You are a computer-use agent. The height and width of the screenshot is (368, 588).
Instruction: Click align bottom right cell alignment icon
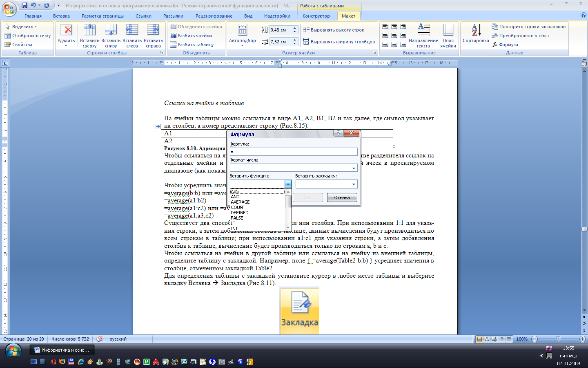403,45
